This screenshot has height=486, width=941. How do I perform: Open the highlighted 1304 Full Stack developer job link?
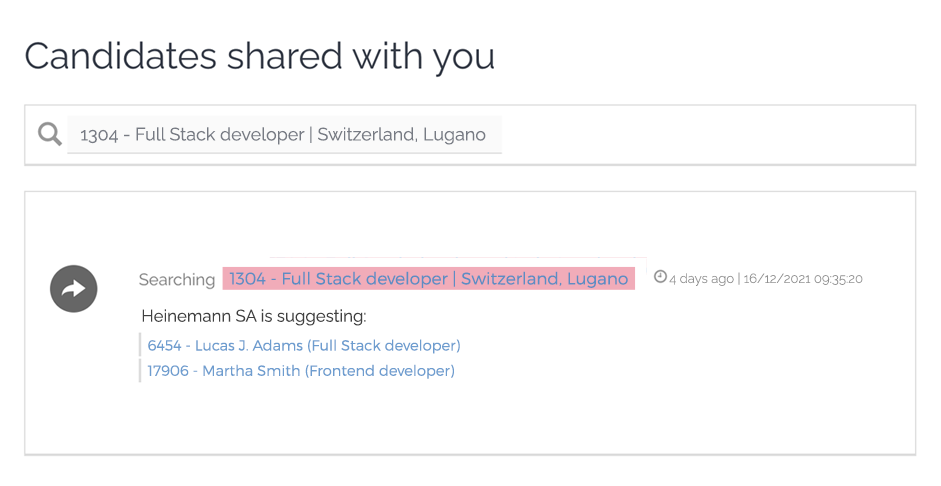click(428, 279)
